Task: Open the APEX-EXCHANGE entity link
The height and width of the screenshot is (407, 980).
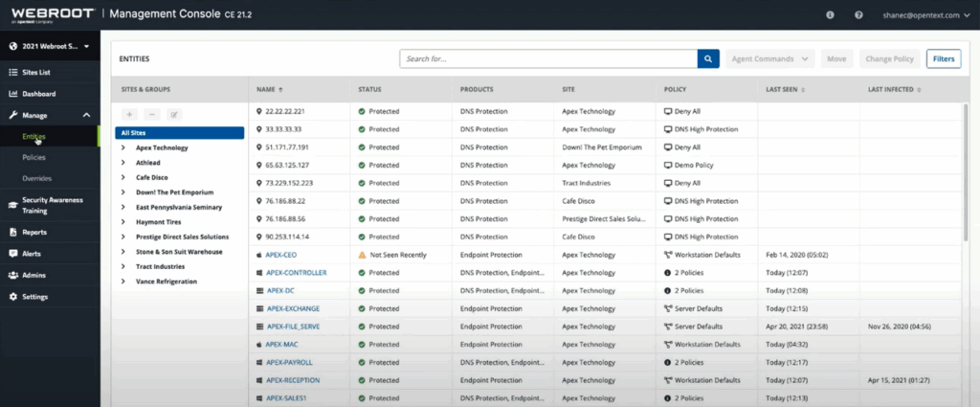Action: pyautogui.click(x=293, y=309)
